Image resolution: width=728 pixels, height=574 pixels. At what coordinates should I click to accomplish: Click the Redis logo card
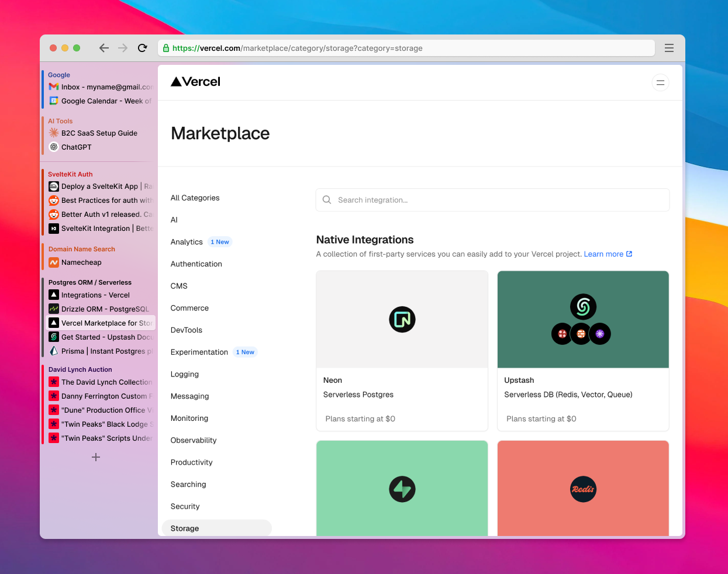coord(583,489)
